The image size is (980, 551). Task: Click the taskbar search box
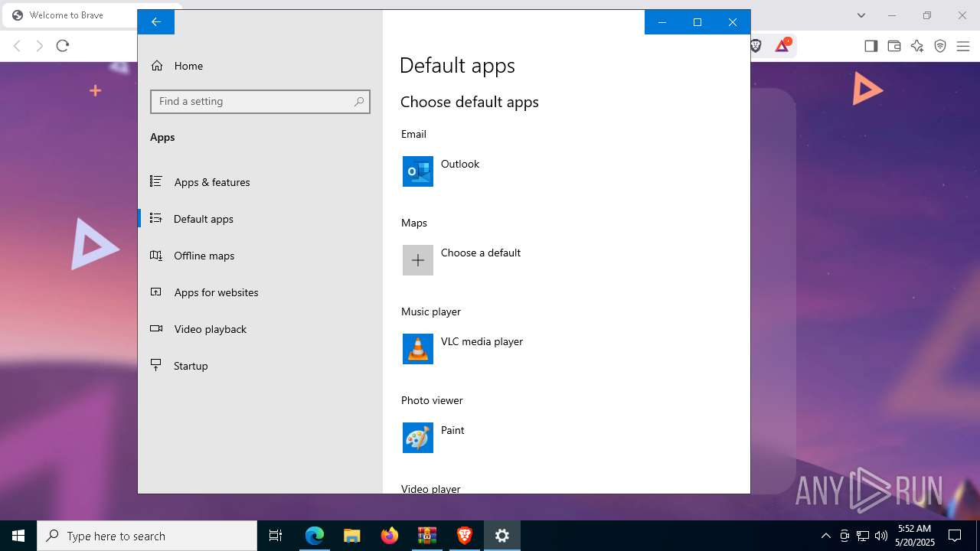click(x=147, y=536)
